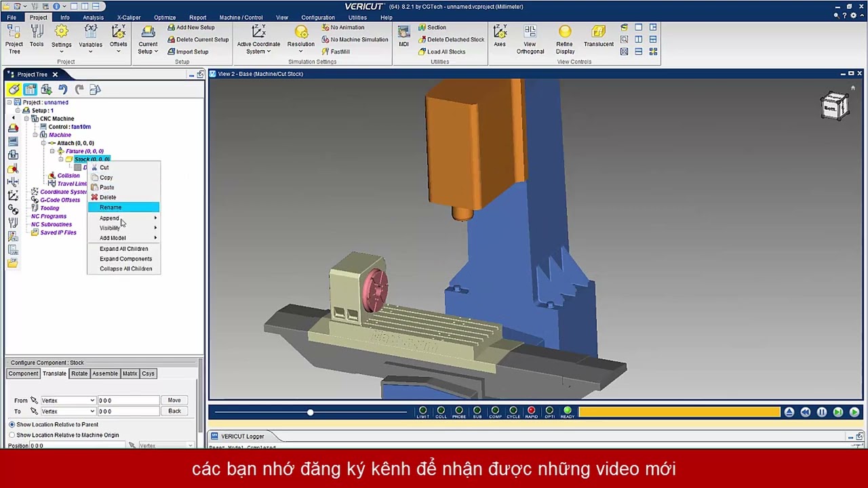
Task: Click the orange progress bar
Action: pyautogui.click(x=679, y=412)
